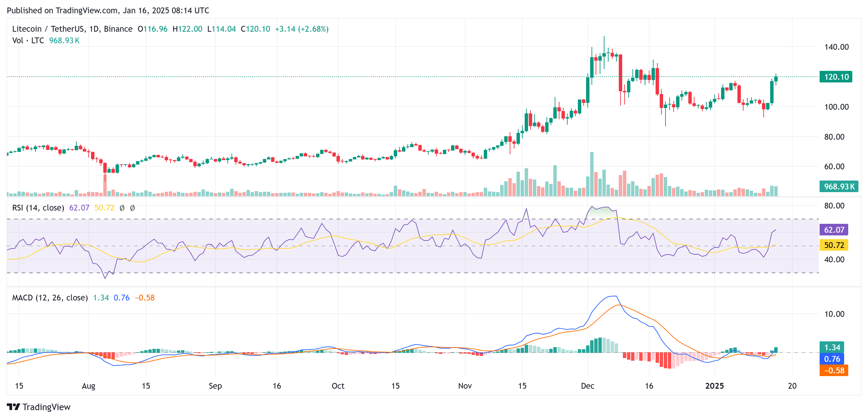
Task: Click the Vol · LTC legend label
Action: (x=28, y=41)
